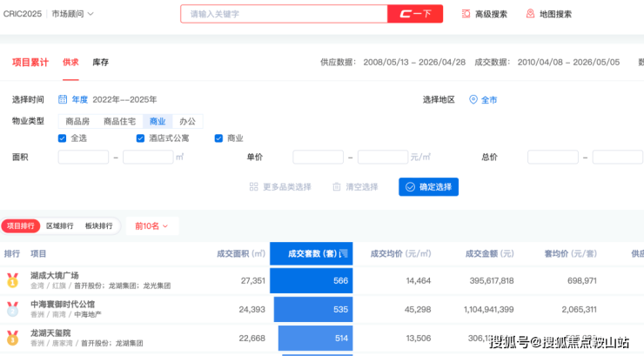The width and height of the screenshot is (644, 356).
Task: Click the trash icon for 清空选择
Action: coord(337,187)
